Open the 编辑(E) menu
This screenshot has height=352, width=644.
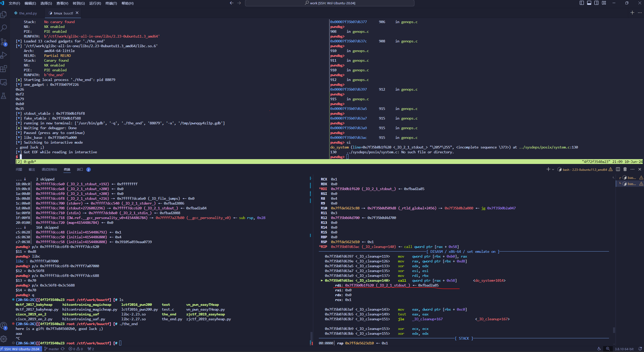click(x=30, y=3)
